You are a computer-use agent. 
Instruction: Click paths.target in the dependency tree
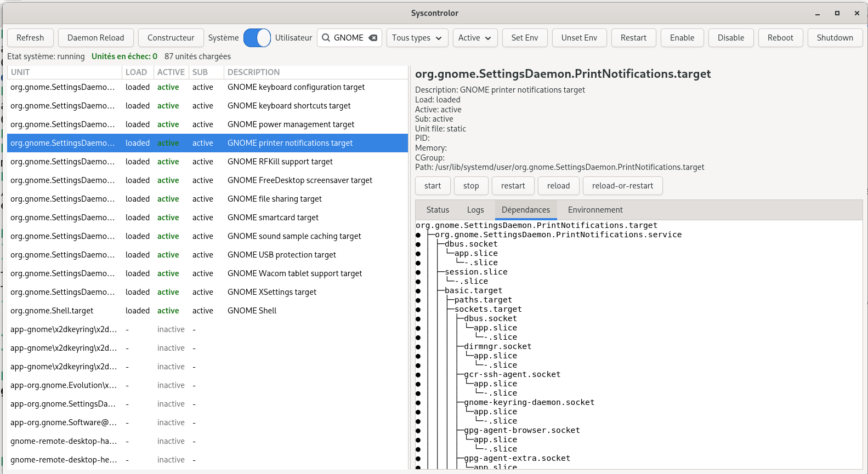click(x=483, y=300)
